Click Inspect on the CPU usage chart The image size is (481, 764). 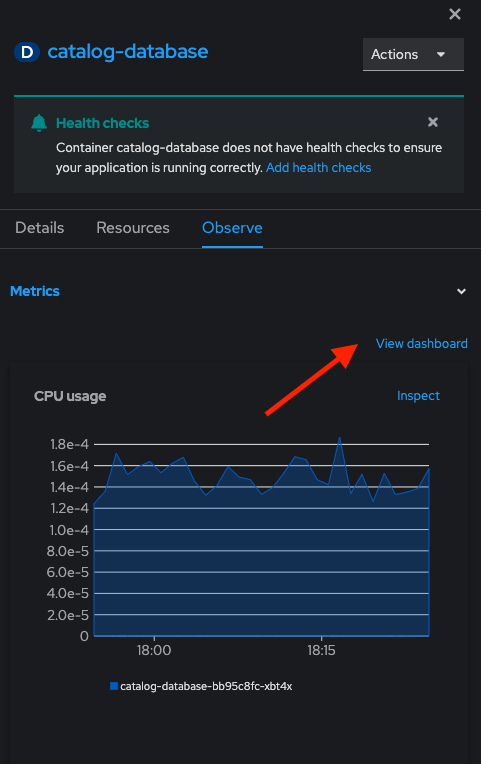418,396
